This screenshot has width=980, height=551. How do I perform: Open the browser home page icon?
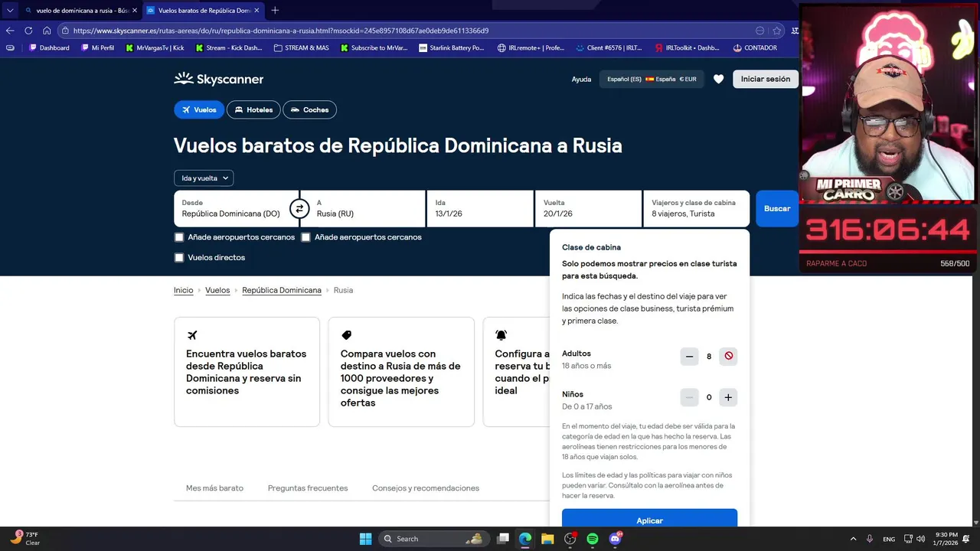47,31
